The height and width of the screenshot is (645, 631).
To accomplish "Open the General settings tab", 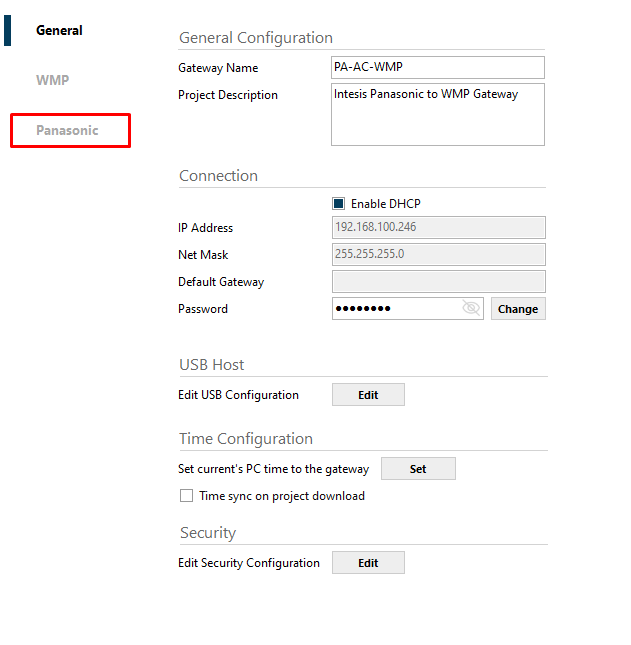I will (59, 30).
